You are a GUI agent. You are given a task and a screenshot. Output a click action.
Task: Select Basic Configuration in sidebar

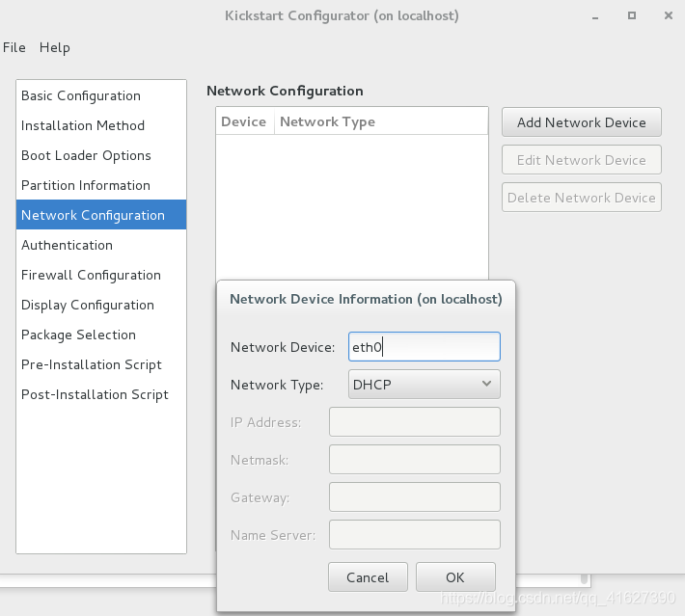[x=101, y=95]
